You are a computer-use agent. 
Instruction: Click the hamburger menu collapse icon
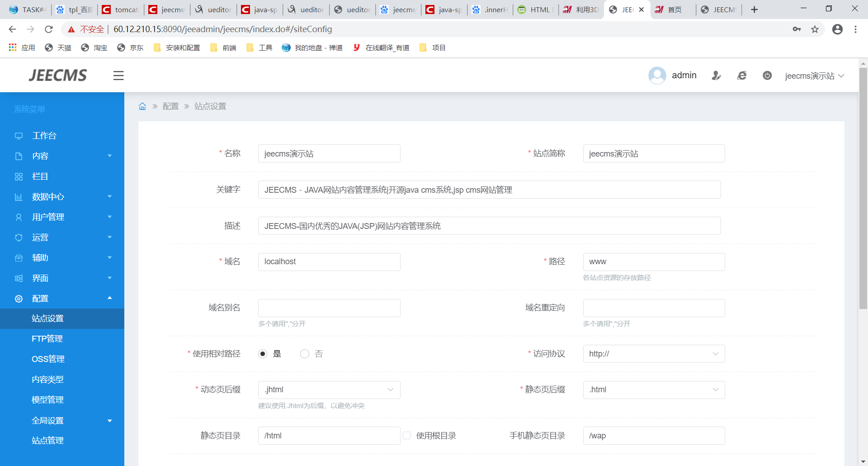pos(118,76)
